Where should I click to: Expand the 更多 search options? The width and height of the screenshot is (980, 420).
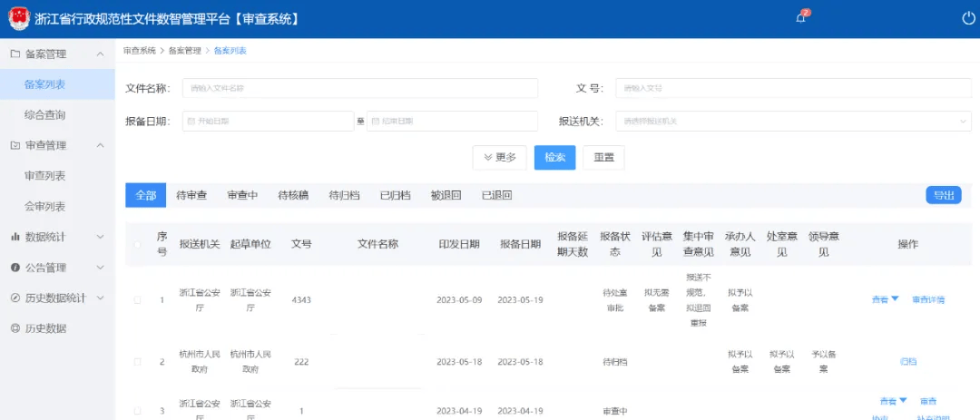point(499,157)
